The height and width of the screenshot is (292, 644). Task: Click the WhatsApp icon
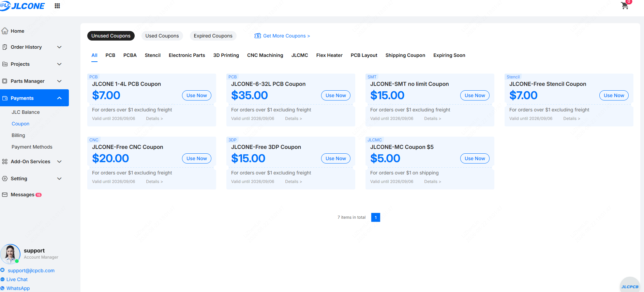[3, 288]
